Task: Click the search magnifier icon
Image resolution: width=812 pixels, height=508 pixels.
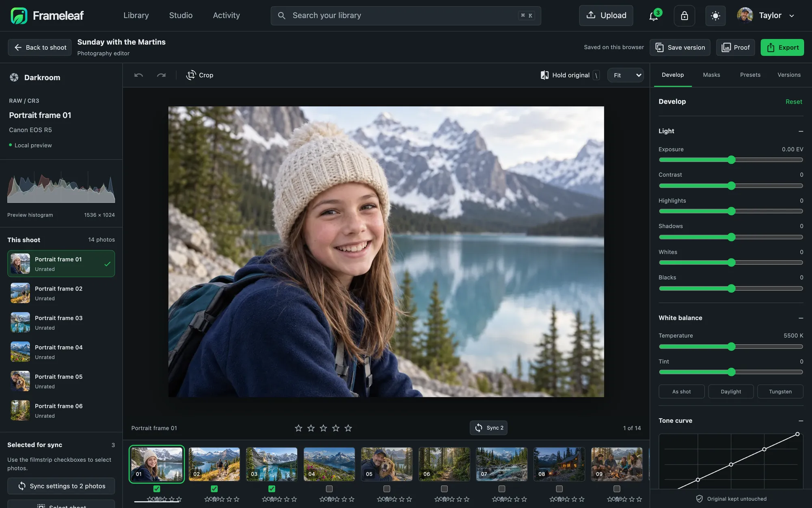Action: tap(281, 15)
